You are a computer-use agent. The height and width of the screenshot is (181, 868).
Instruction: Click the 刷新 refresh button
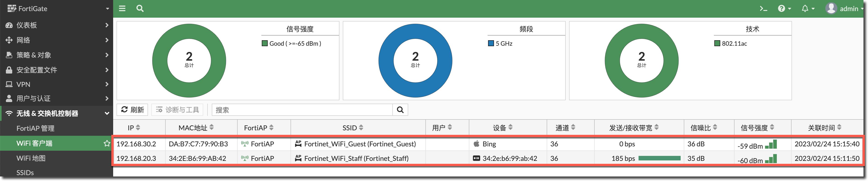point(132,110)
